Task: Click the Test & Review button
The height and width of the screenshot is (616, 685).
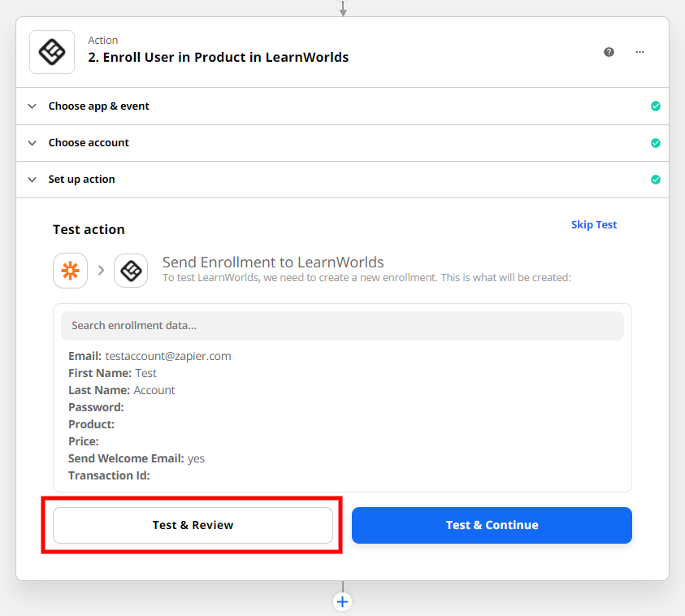Action: 193,525
